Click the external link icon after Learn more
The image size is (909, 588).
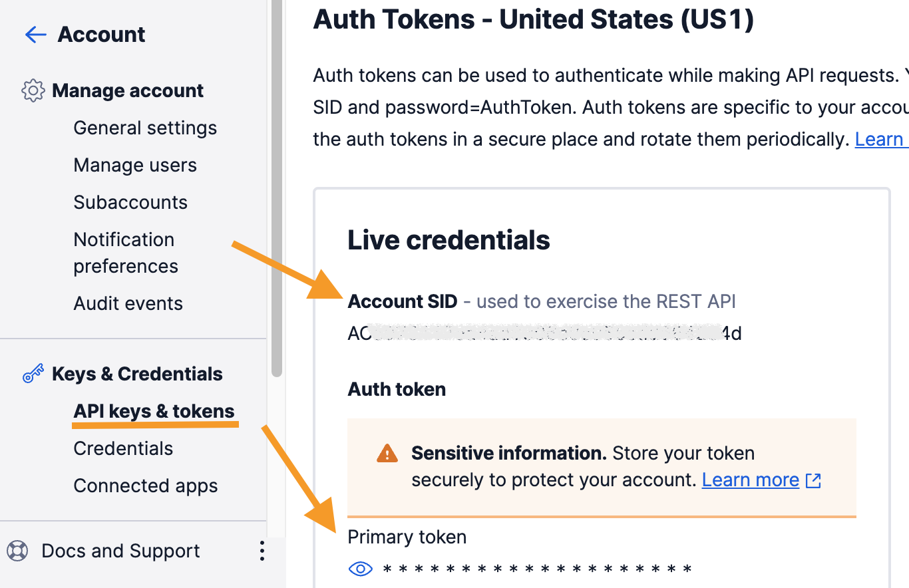point(813,480)
